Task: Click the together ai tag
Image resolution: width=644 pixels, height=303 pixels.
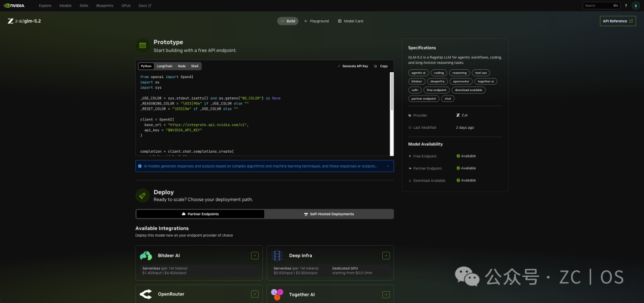Action: [486, 81]
